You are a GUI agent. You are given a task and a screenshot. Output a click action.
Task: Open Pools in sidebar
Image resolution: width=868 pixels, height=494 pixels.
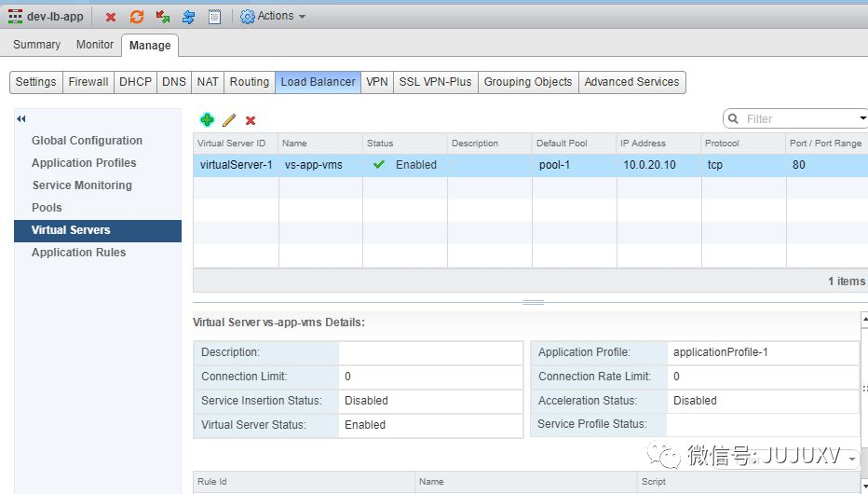coord(47,208)
